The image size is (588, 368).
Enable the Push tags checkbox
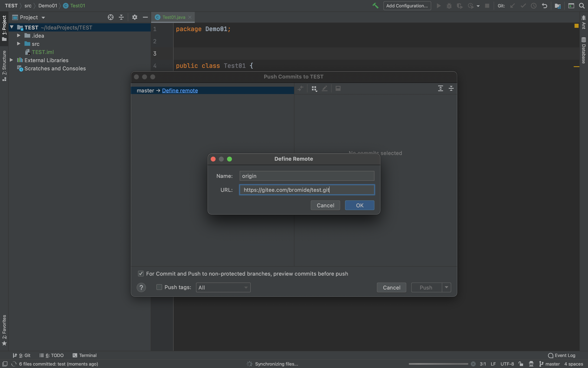click(159, 287)
